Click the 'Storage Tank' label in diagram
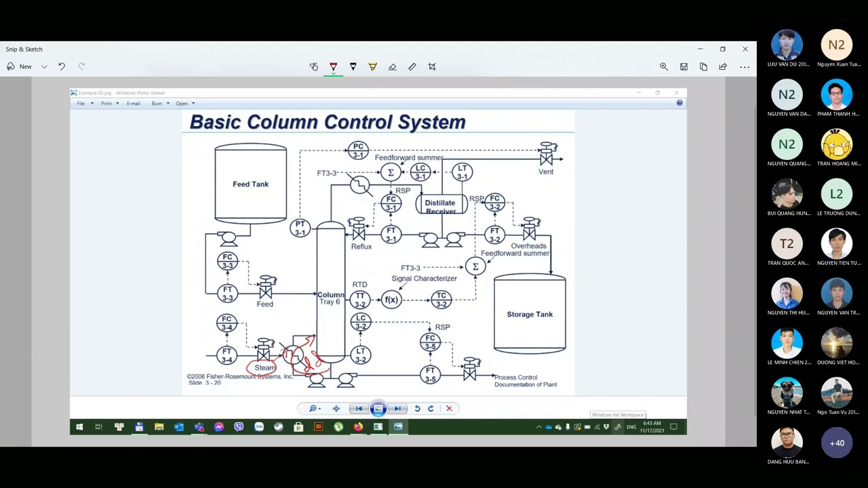The image size is (868, 488). tap(530, 314)
